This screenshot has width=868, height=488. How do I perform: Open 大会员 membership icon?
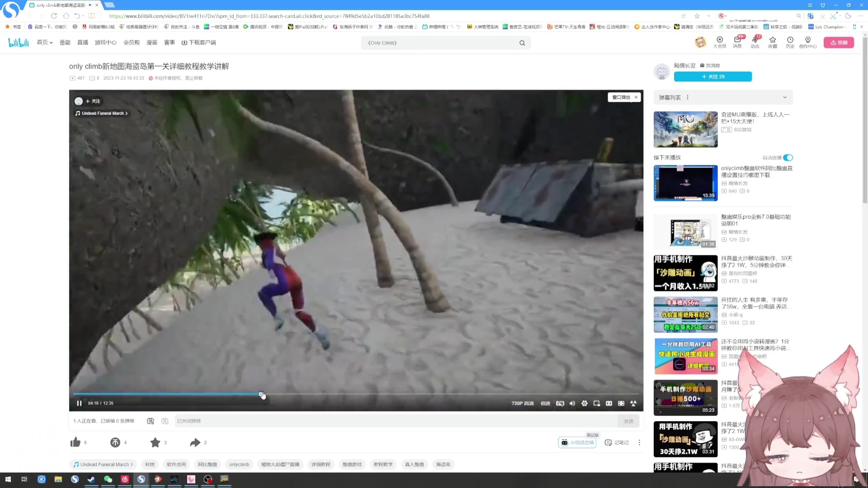click(x=720, y=42)
